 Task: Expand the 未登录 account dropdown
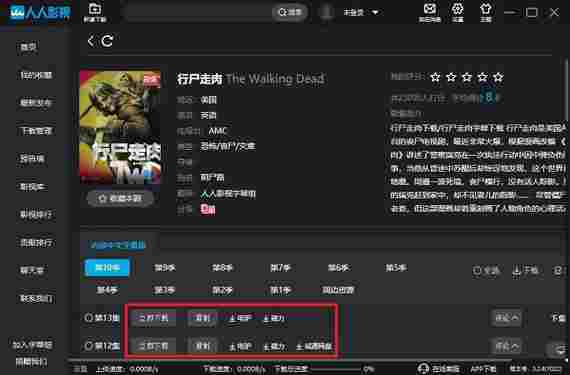[x=375, y=13]
